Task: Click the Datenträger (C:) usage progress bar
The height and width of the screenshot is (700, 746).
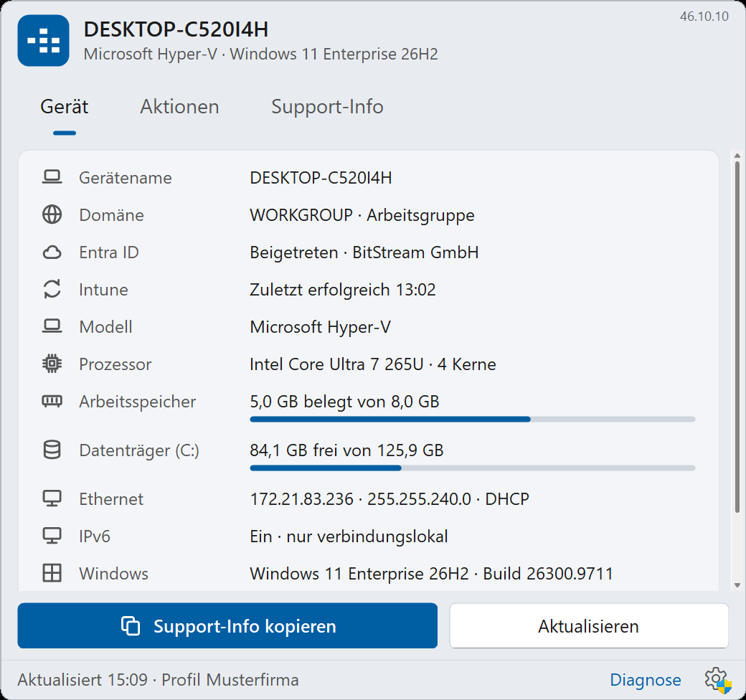Action: (473, 468)
